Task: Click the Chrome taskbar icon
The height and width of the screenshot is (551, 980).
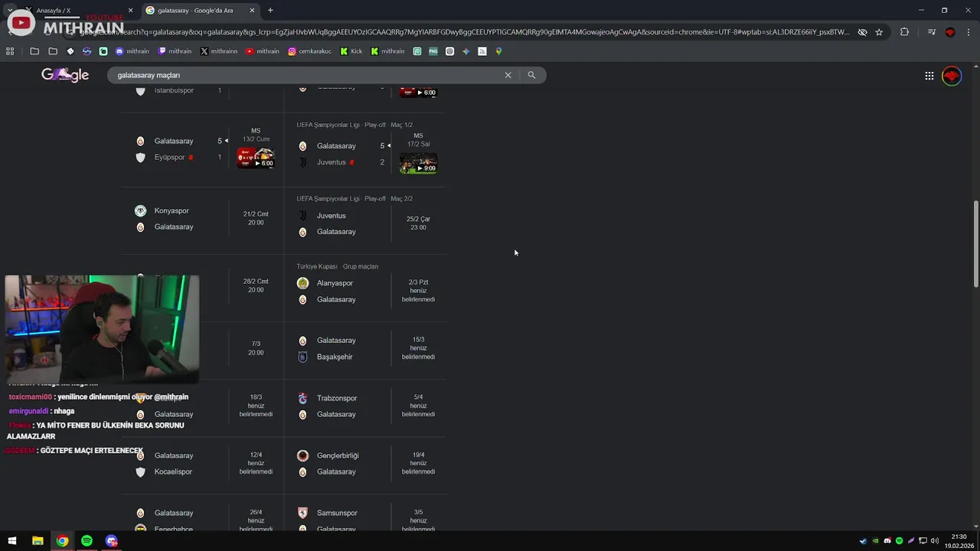Action: click(x=62, y=541)
